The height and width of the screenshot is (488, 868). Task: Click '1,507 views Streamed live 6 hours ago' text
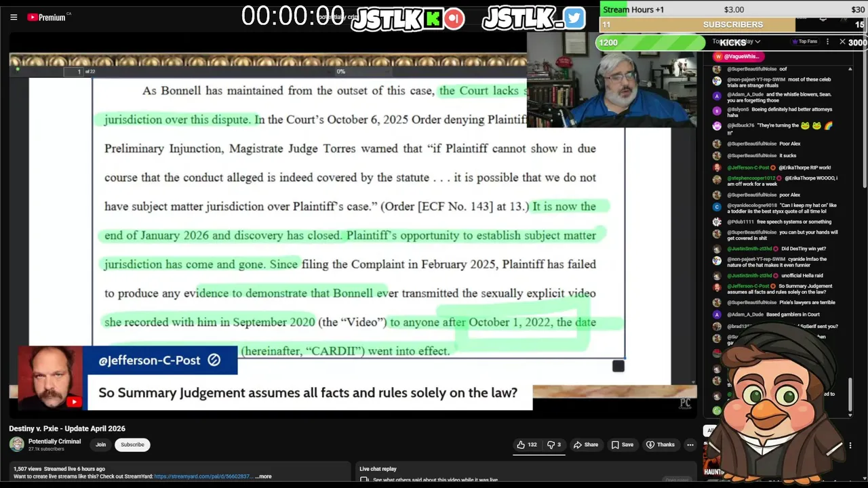59,469
